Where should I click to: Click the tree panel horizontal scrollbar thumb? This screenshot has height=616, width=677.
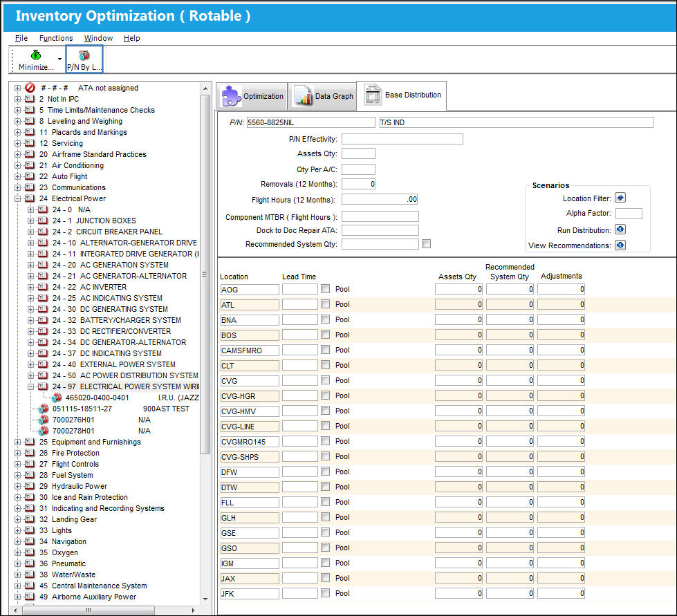tap(88, 610)
